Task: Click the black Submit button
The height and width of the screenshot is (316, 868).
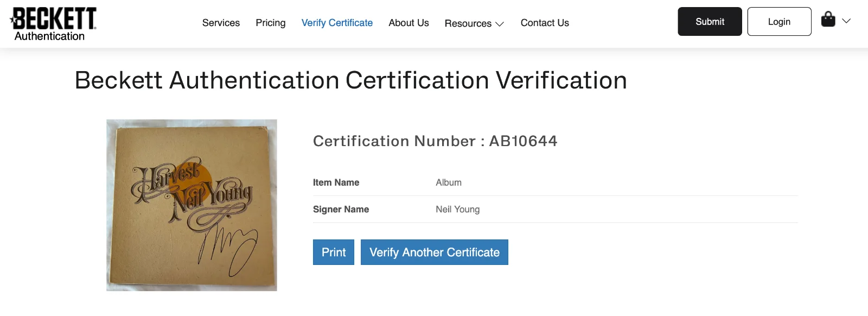Action: pyautogui.click(x=710, y=22)
